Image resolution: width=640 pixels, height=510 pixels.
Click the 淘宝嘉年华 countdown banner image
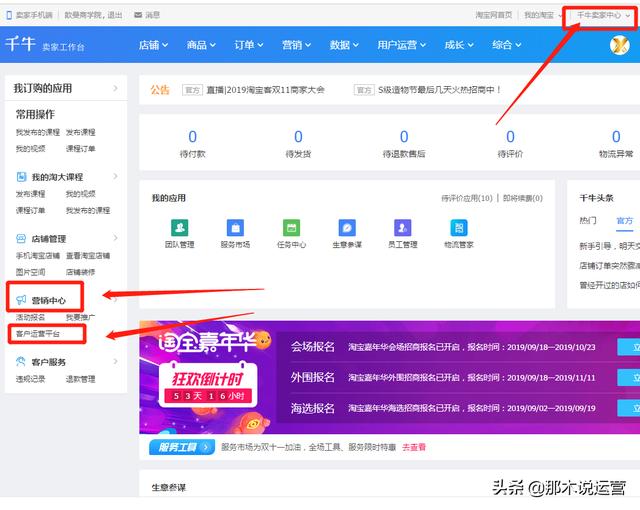[208, 377]
